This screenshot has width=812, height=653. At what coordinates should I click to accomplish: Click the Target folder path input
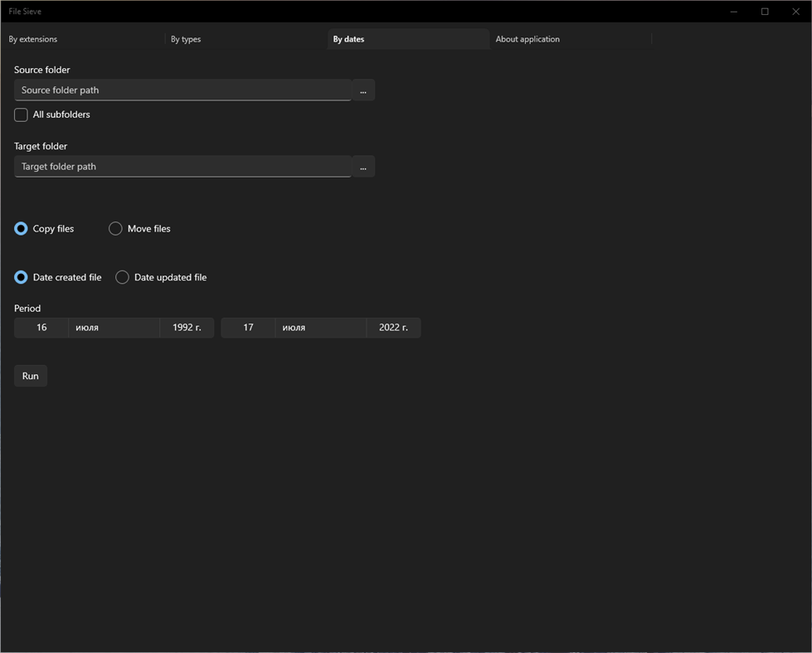point(182,166)
